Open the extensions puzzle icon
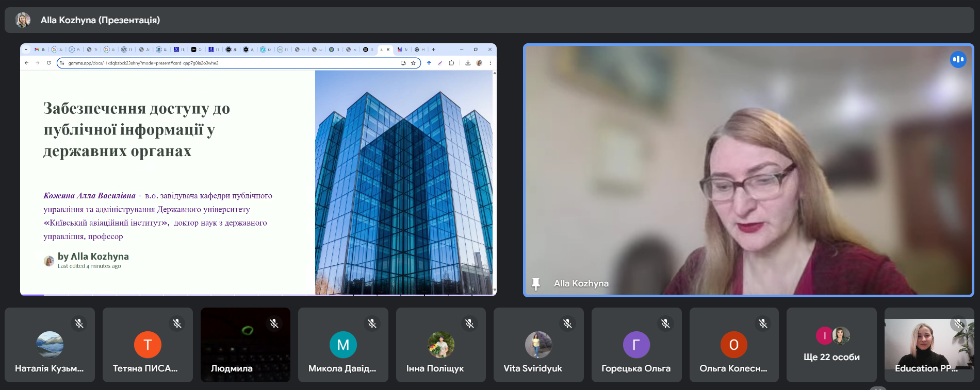This screenshot has height=390, width=980. (x=451, y=63)
